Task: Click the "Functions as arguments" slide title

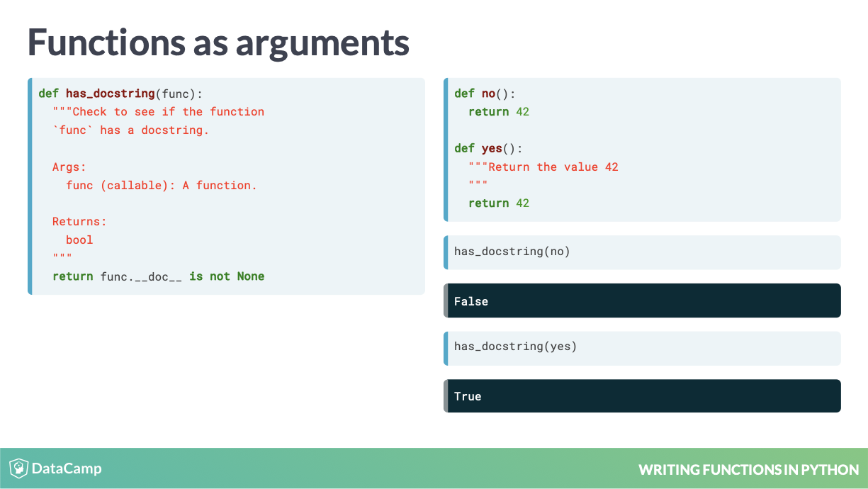Action: [218, 42]
